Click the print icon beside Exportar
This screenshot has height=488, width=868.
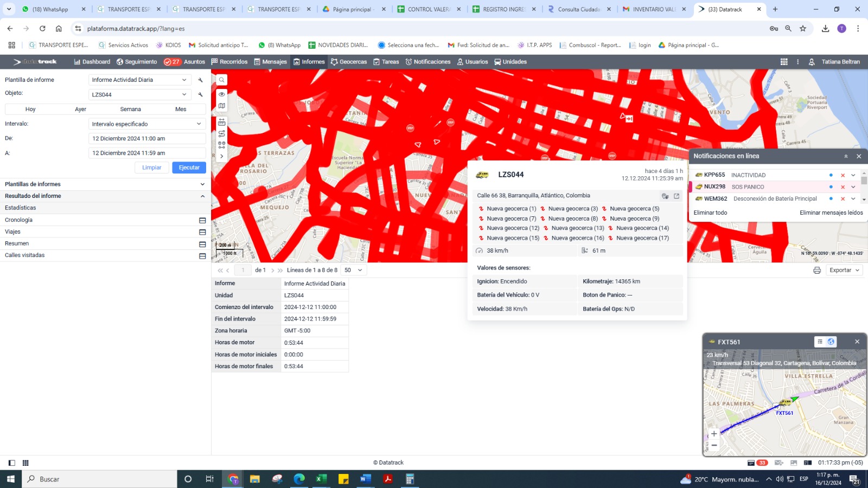click(817, 270)
